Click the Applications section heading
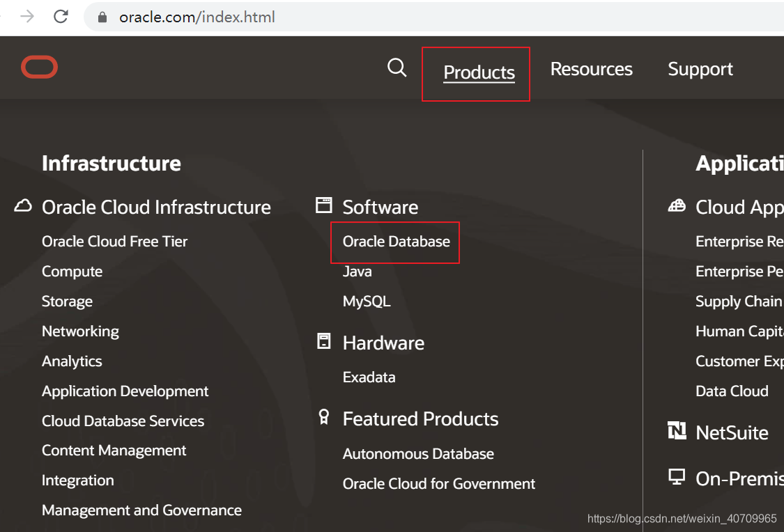This screenshot has width=784, height=532. [x=739, y=164]
